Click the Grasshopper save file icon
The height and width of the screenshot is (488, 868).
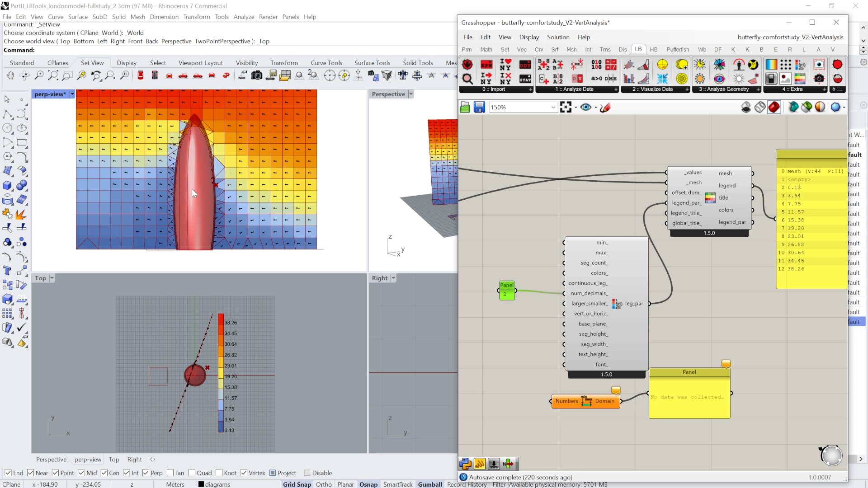(x=479, y=107)
